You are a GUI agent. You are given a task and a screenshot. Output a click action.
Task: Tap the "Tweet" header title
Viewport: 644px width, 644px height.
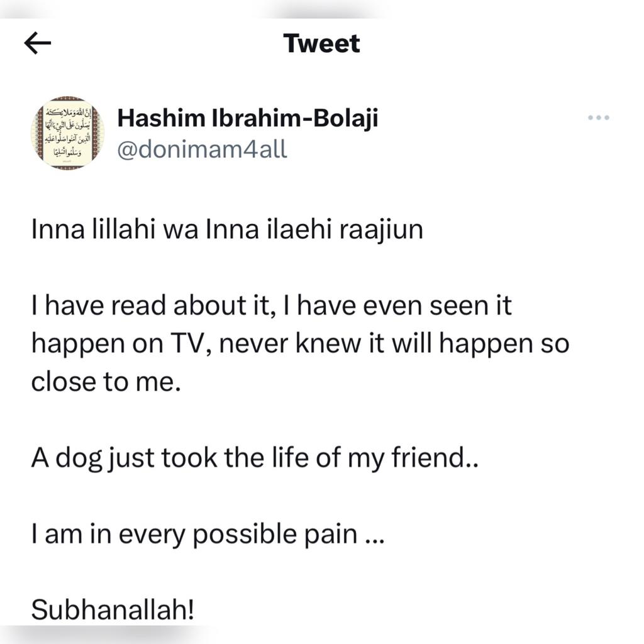321,43
